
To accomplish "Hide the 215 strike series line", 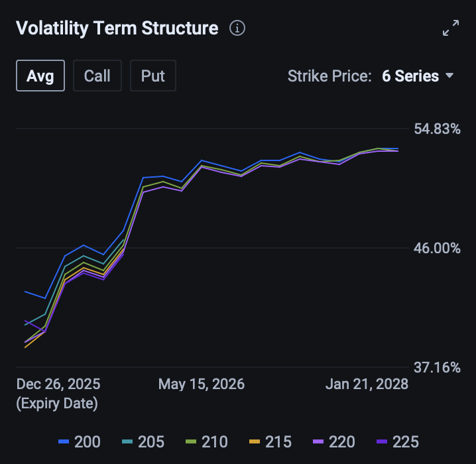I will pyautogui.click(x=270, y=441).
